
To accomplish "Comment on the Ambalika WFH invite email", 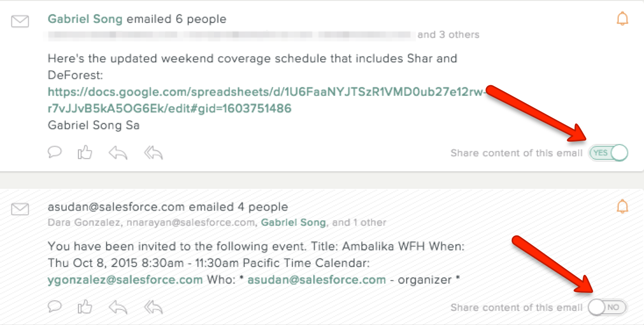I will [55, 307].
